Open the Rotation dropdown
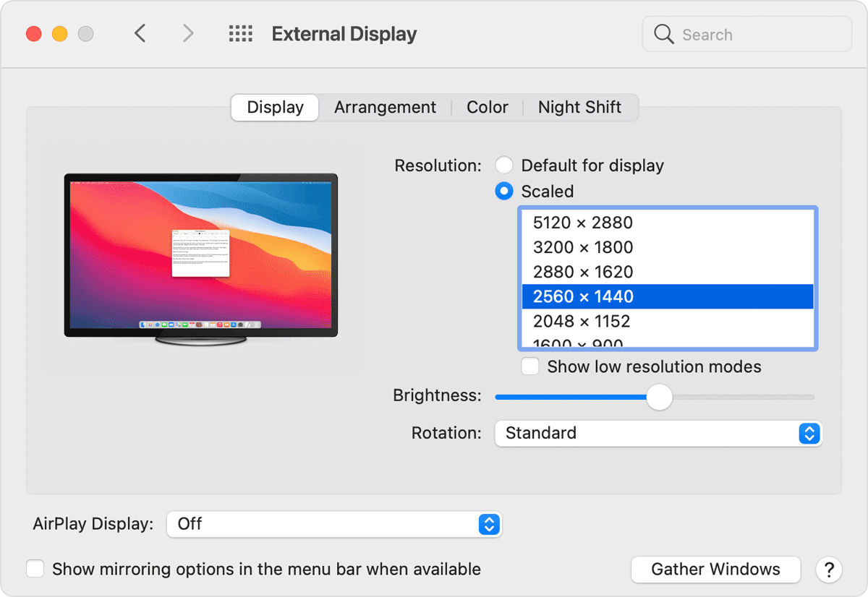This screenshot has width=868, height=597. (658, 434)
